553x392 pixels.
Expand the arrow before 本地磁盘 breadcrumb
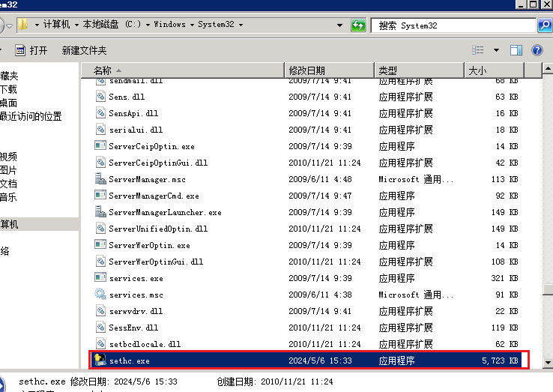click(76, 25)
